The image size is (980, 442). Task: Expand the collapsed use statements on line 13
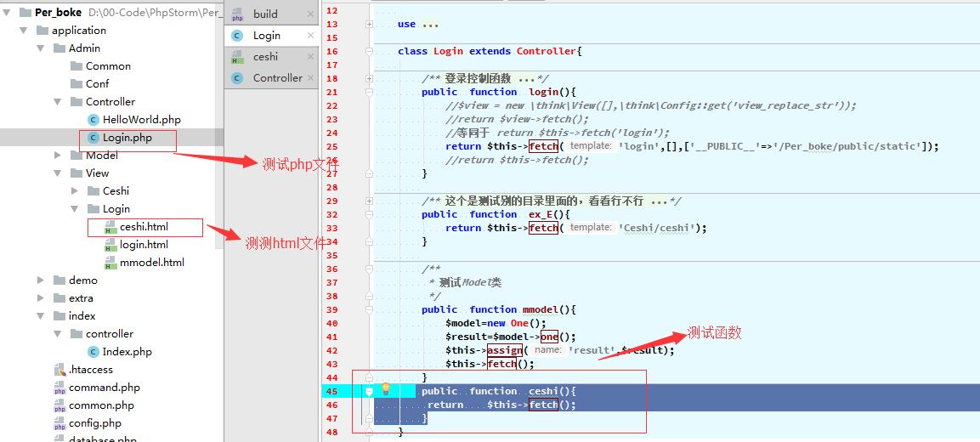(x=369, y=25)
